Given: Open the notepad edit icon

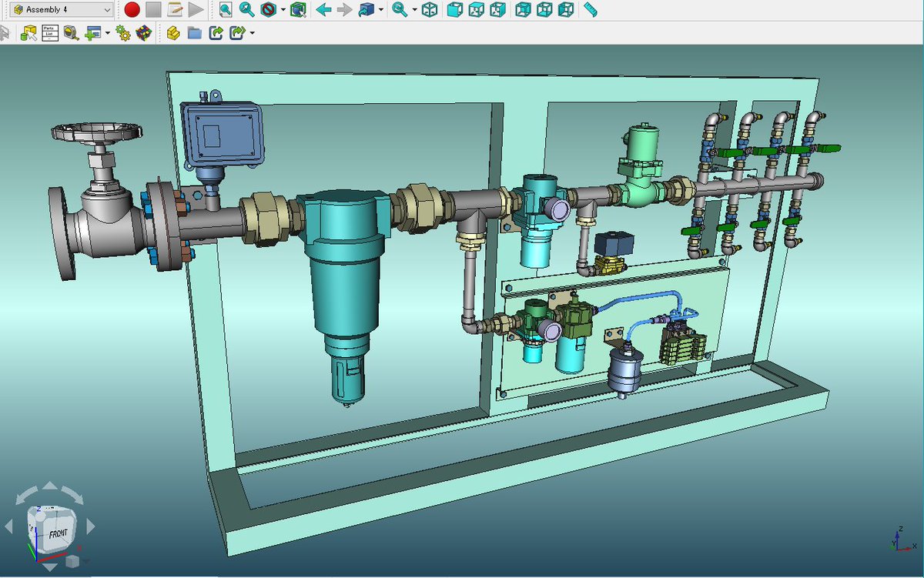Looking at the screenshot, I should (x=175, y=10).
